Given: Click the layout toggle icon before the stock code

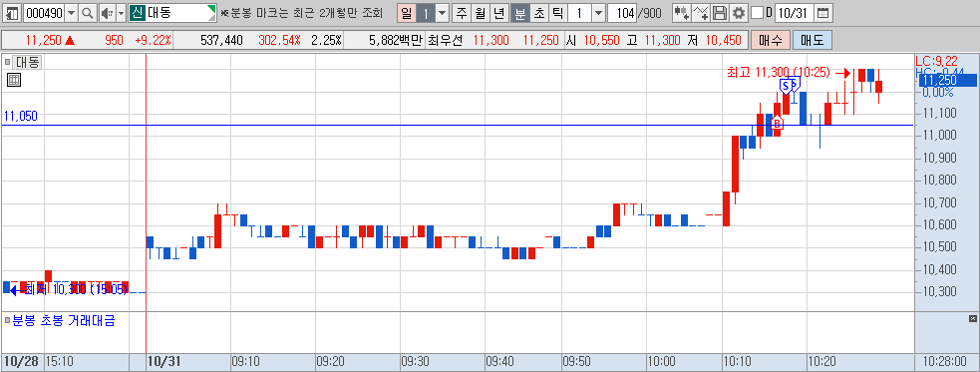Looking at the screenshot, I should [x=13, y=13].
